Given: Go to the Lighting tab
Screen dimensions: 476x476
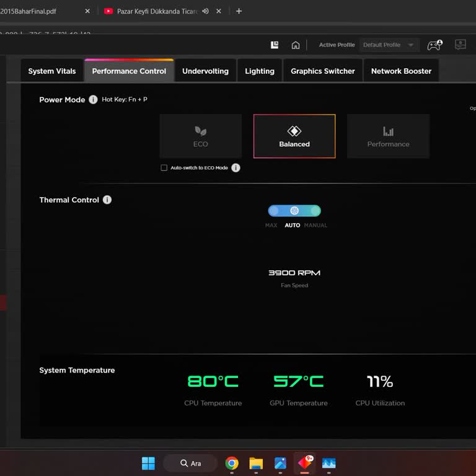Looking at the screenshot, I should [260, 71].
